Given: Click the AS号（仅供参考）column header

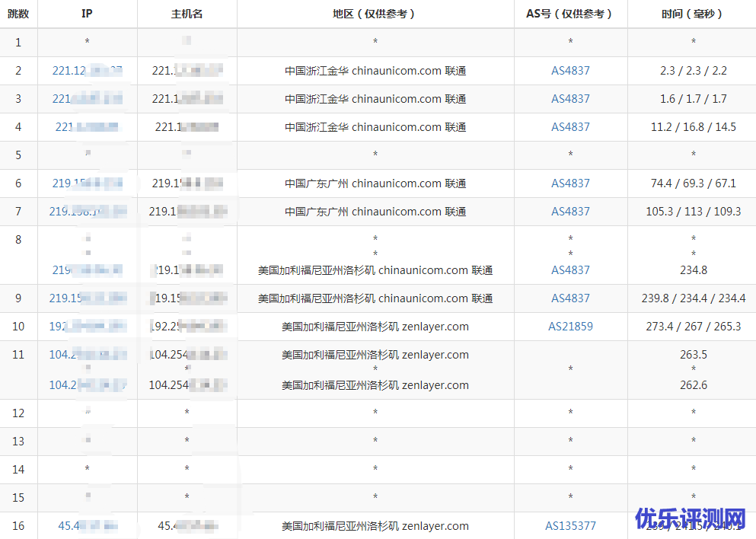Looking at the screenshot, I should [x=570, y=14].
